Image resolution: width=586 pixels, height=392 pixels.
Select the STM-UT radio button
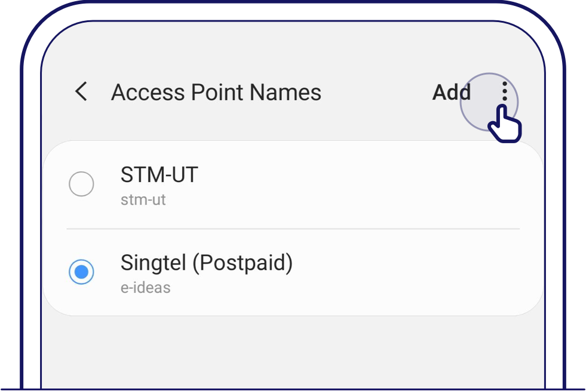pyautogui.click(x=81, y=184)
